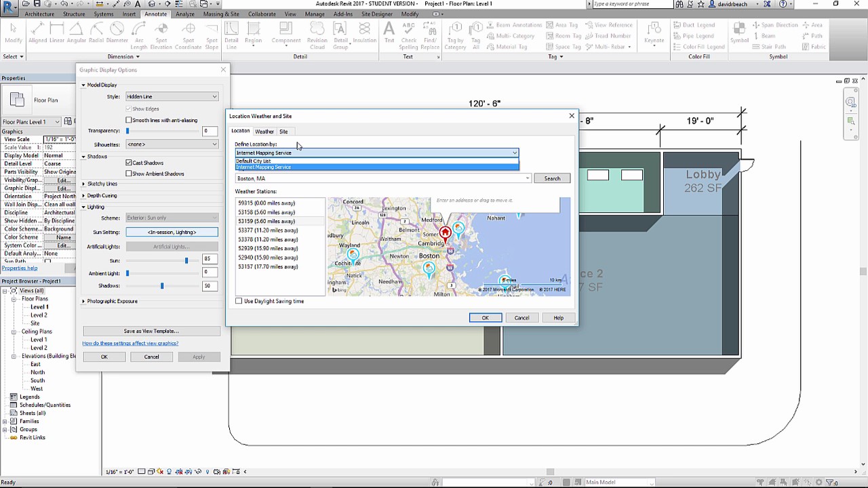
Task: Enable Use Daylight Saving time
Action: pos(239,301)
